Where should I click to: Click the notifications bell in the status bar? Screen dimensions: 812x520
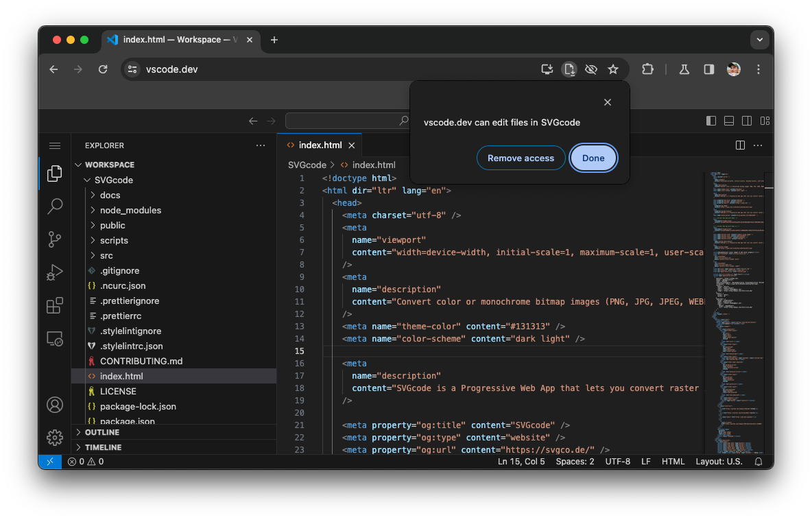tap(758, 461)
